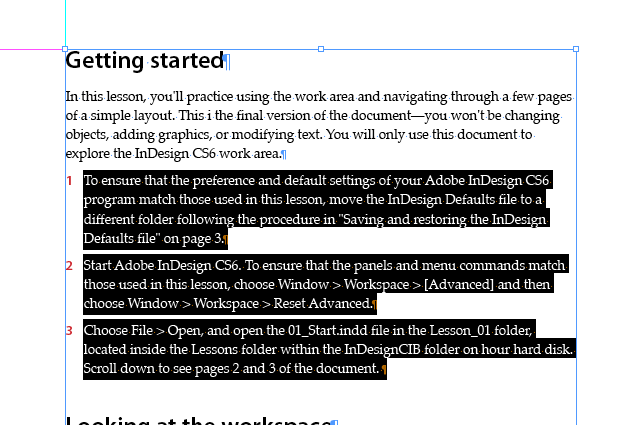Click the "Getting started" heading text
The height and width of the screenshot is (425, 638).
pyautogui.click(x=145, y=61)
